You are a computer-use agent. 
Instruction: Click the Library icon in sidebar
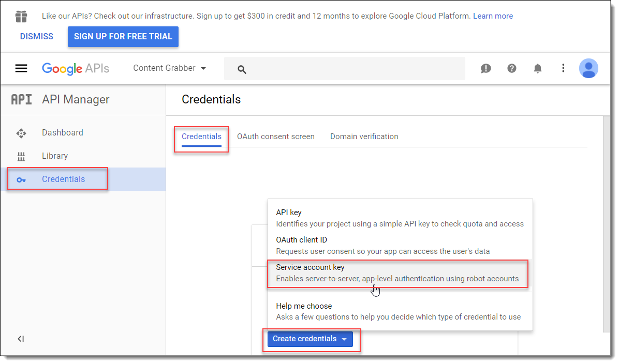21,157
